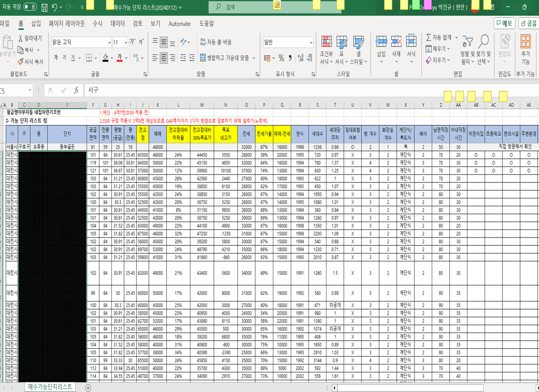Viewport: 539px width, 392px height.
Task: Click the increase indent icon
Action: point(192,58)
